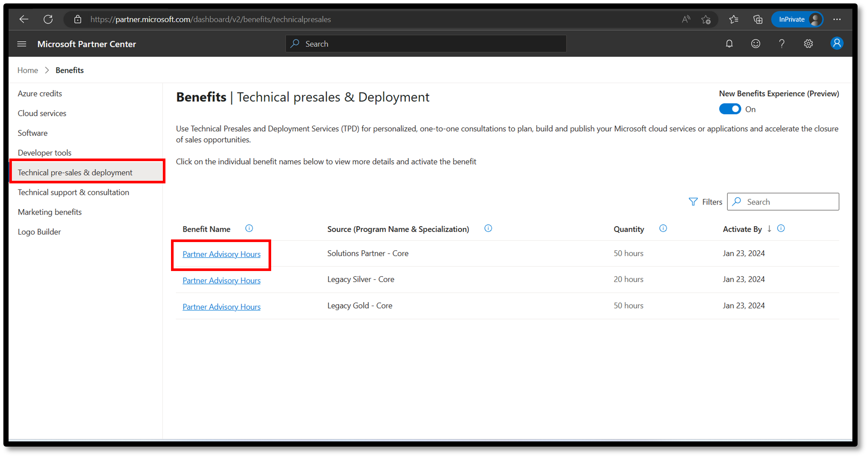The width and height of the screenshot is (868, 457).
Task: Open Azure credits section
Action: tap(40, 93)
